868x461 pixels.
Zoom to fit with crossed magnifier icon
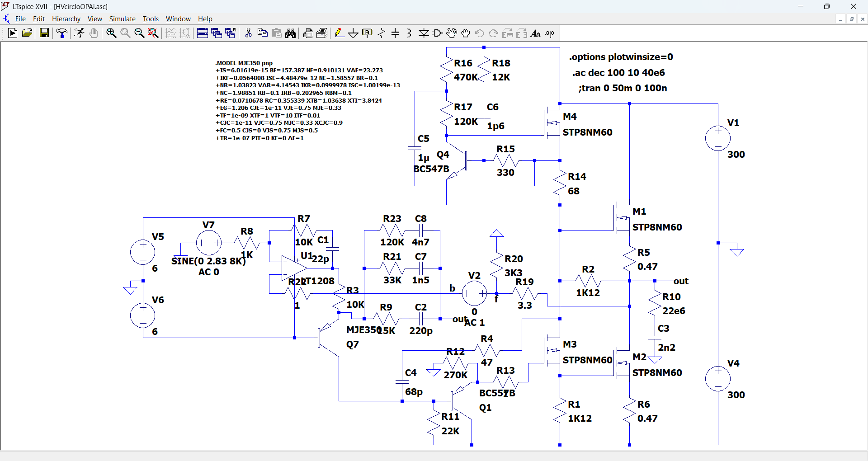[x=153, y=33]
